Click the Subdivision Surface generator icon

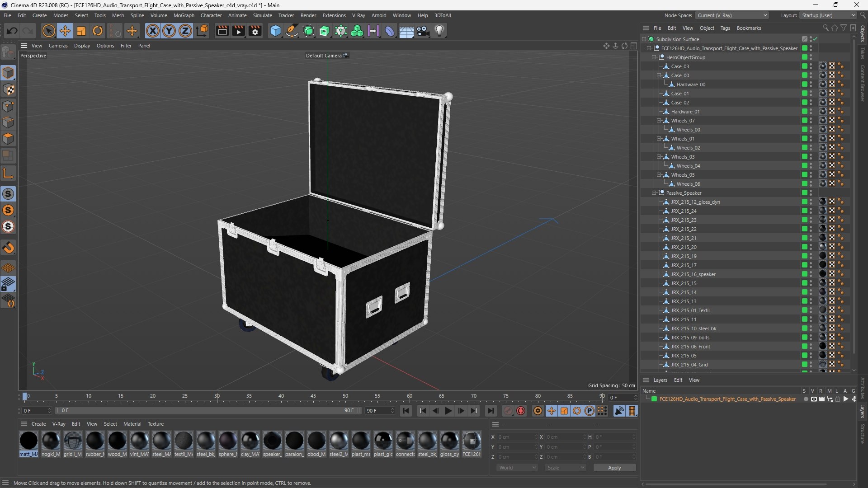pyautogui.click(x=308, y=31)
